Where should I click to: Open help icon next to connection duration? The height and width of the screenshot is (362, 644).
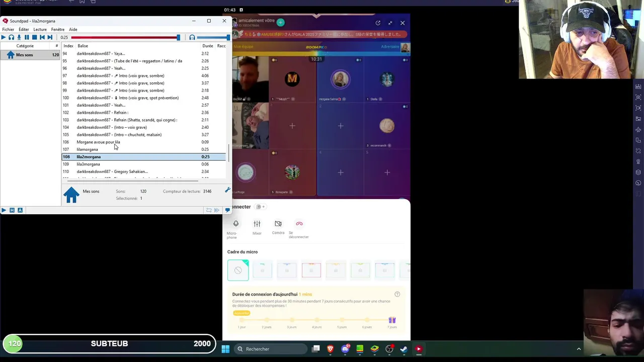tap(397, 294)
